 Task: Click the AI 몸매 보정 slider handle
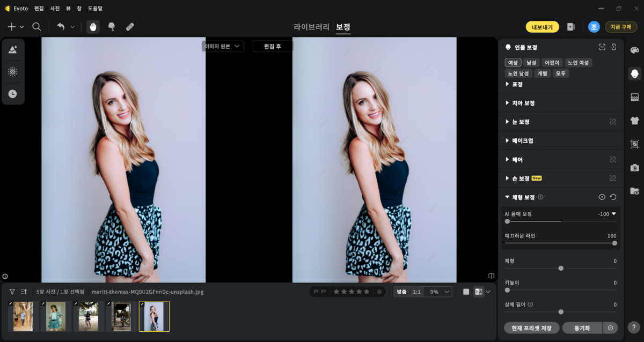507,221
